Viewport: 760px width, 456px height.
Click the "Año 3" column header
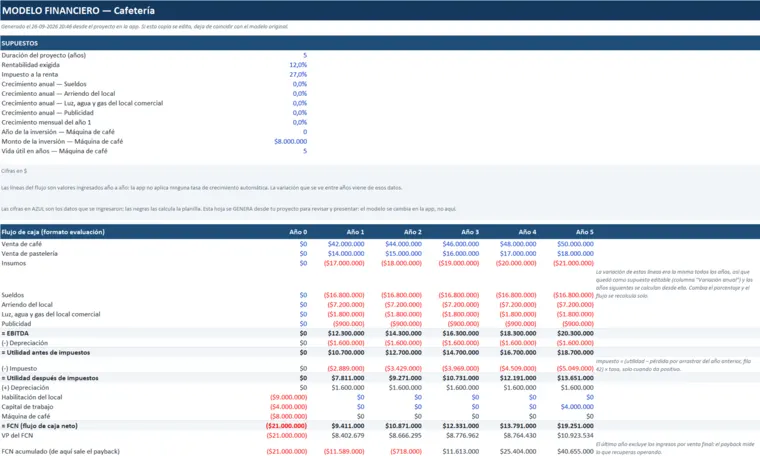(x=470, y=232)
